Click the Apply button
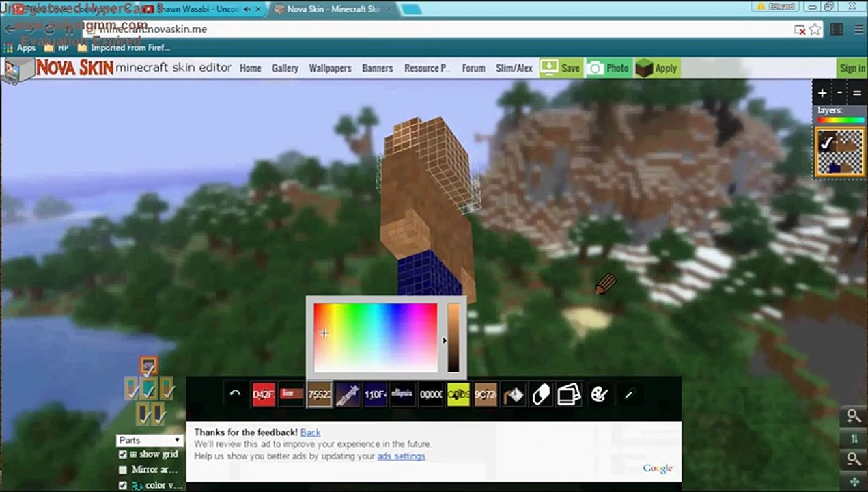Screen dimensions: 868x492 point(656,68)
